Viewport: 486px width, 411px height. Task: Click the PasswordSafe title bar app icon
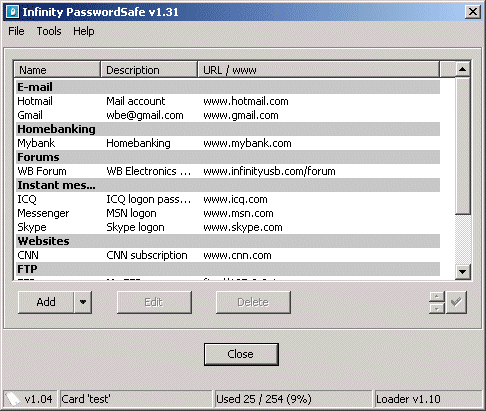tap(12, 12)
